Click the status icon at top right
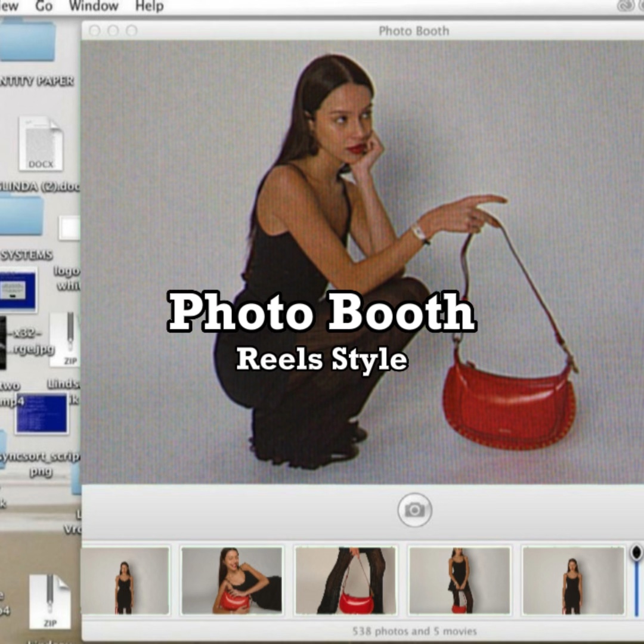 [x=625, y=5]
